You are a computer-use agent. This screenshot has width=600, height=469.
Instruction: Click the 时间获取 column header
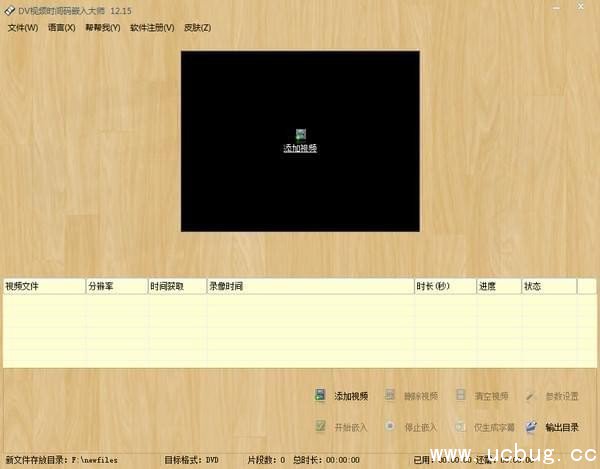[x=177, y=286]
